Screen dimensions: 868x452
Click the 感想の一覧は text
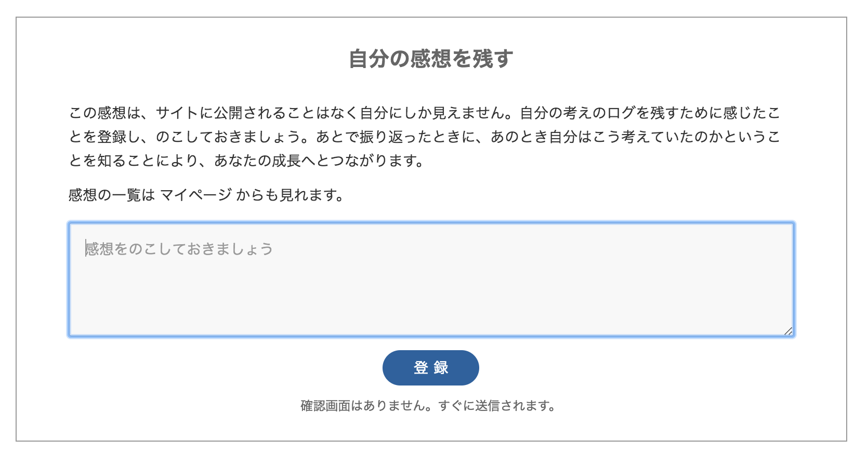pyautogui.click(x=112, y=195)
